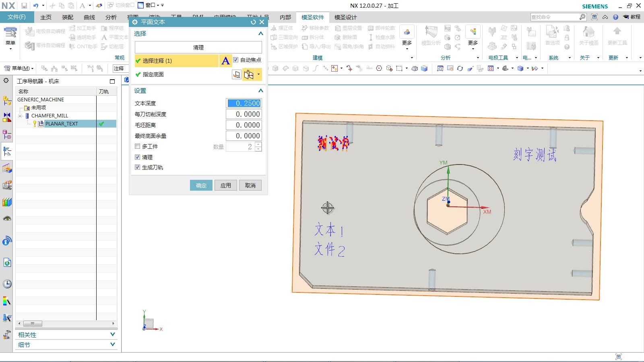Click the 文本深度 value field
Screen dimensions: 644x362
tap(244, 103)
